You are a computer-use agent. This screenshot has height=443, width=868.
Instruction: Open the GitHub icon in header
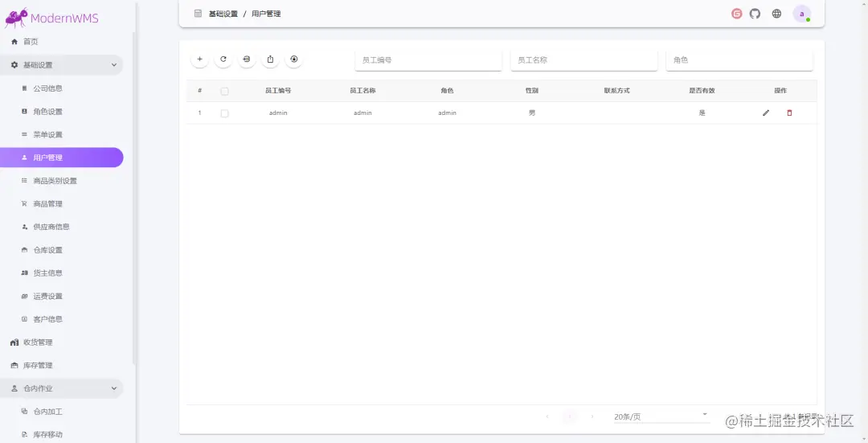point(755,14)
